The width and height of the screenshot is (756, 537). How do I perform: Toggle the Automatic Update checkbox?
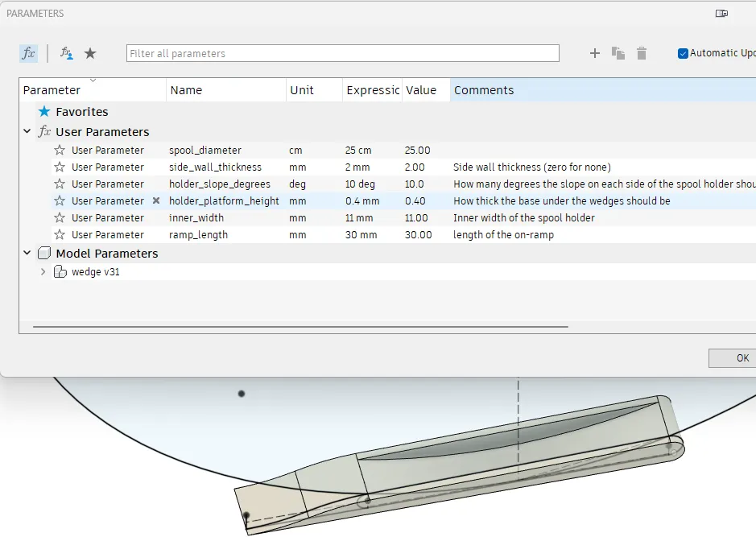click(684, 53)
